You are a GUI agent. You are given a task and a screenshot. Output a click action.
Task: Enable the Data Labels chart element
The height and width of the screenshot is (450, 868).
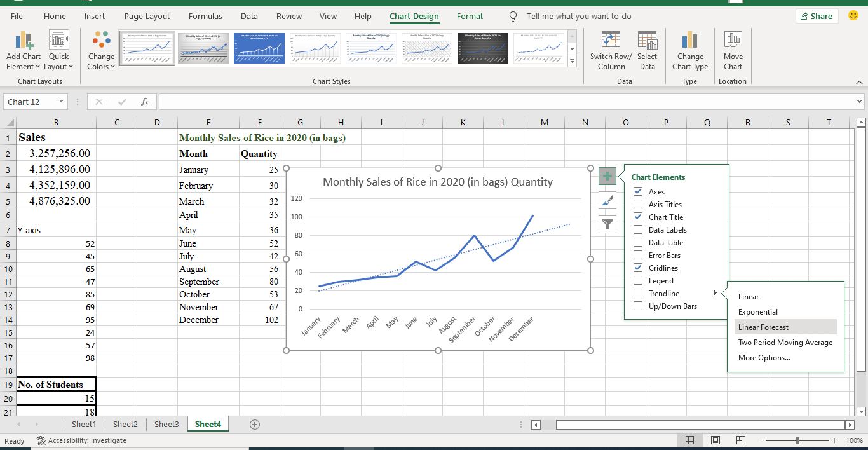[637, 229]
